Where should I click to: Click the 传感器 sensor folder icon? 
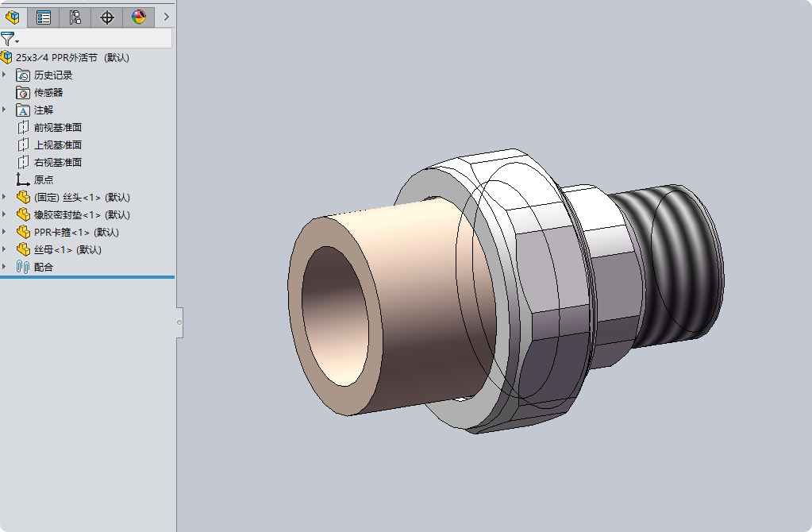pos(23,93)
